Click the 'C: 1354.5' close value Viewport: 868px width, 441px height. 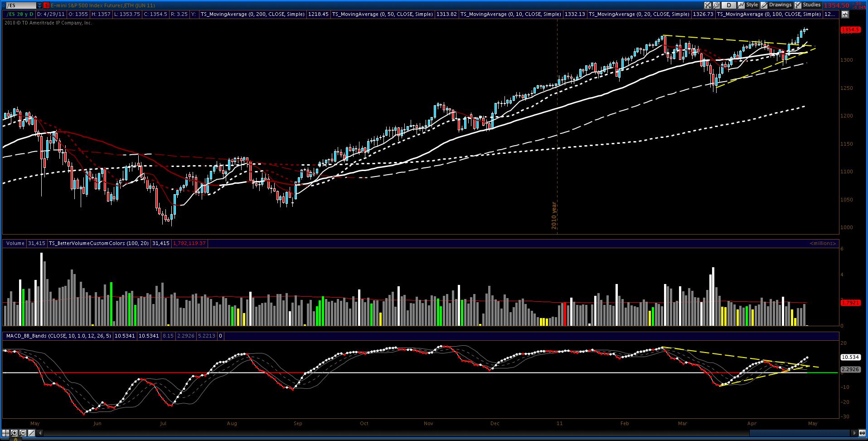(155, 15)
